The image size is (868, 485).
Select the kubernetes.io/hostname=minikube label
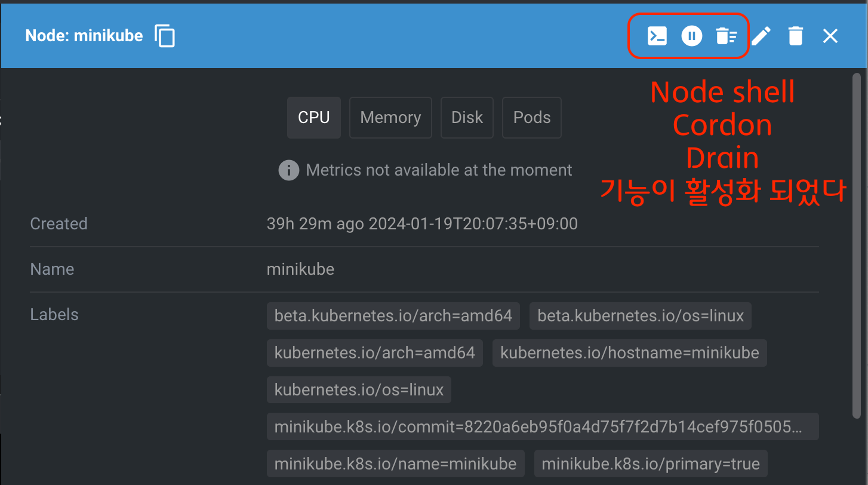pyautogui.click(x=630, y=353)
